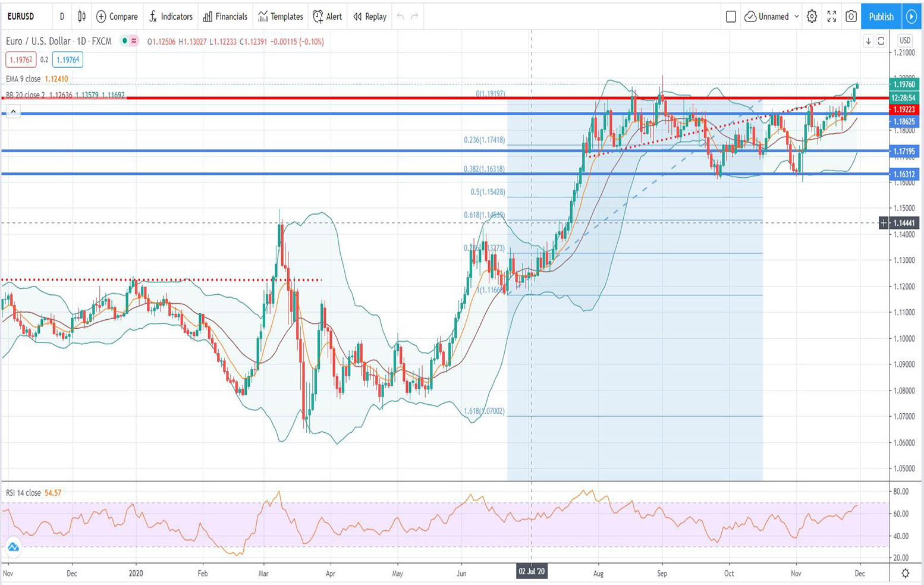924x585 pixels.
Task: Collapse the indicator legend with the chevron
Action: pos(13,111)
